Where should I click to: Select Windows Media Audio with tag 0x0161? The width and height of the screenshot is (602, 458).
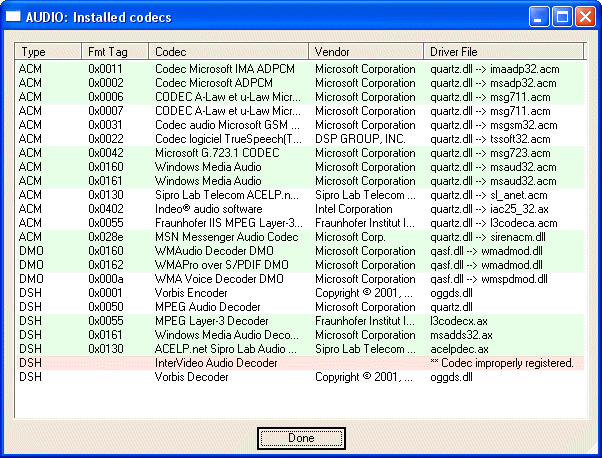tap(300, 181)
